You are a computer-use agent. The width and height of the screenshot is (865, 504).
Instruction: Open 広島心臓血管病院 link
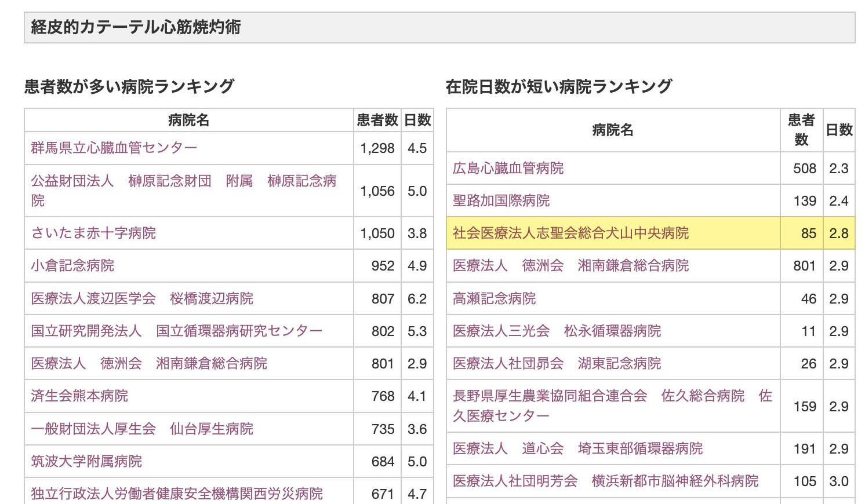click(508, 168)
